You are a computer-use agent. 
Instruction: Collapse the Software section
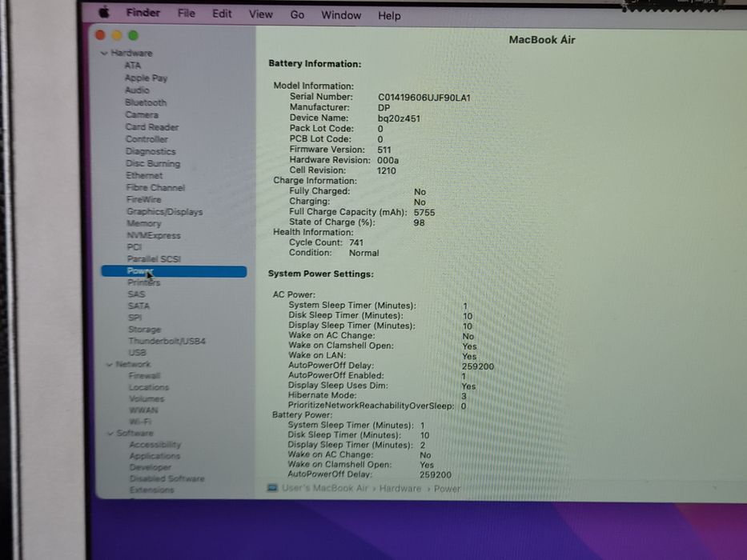tap(110, 434)
